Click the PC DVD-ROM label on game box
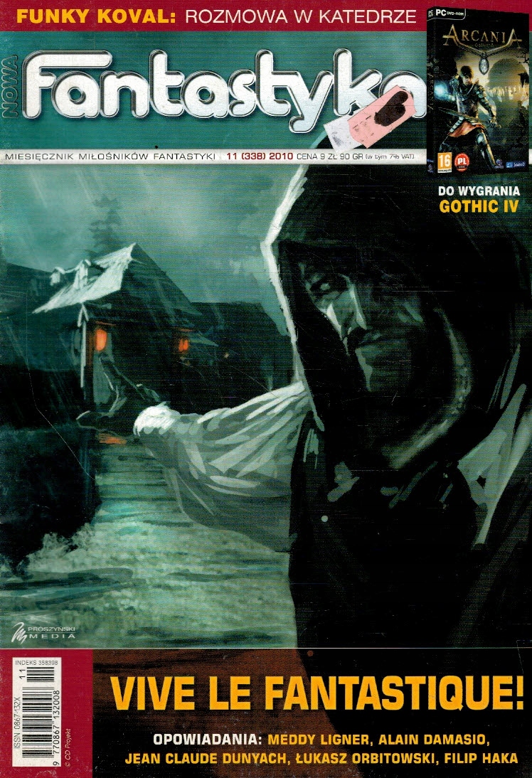Image resolution: width=532 pixels, height=778 pixels. pos(449,14)
